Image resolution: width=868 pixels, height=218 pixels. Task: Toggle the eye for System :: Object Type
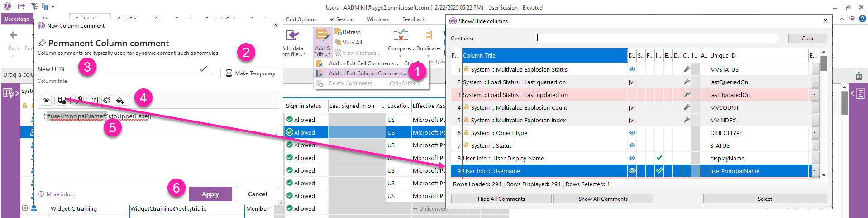click(x=632, y=133)
